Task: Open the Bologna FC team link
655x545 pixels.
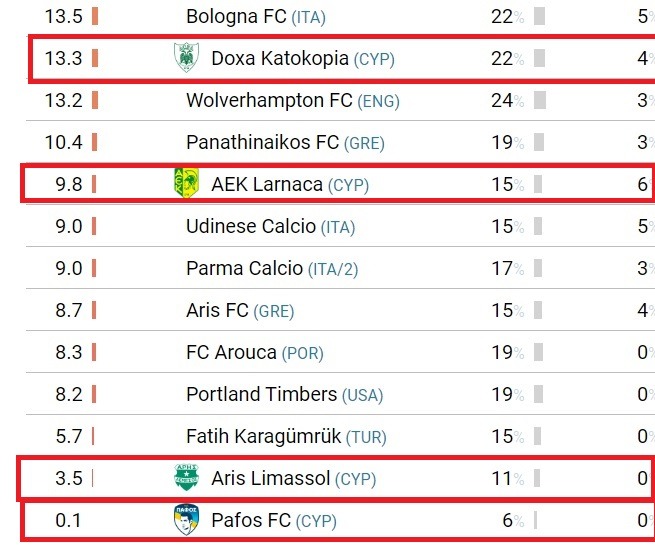Action: point(236,17)
